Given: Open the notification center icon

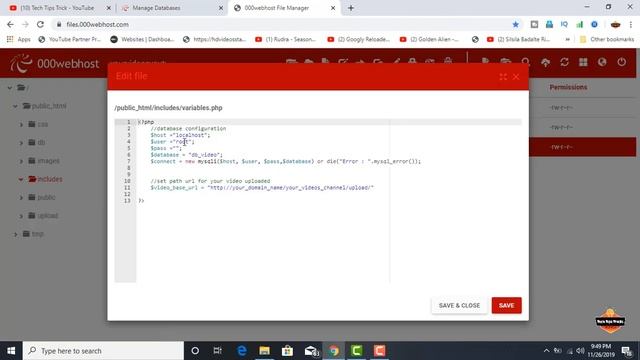Looking at the screenshot, I should (x=626, y=351).
